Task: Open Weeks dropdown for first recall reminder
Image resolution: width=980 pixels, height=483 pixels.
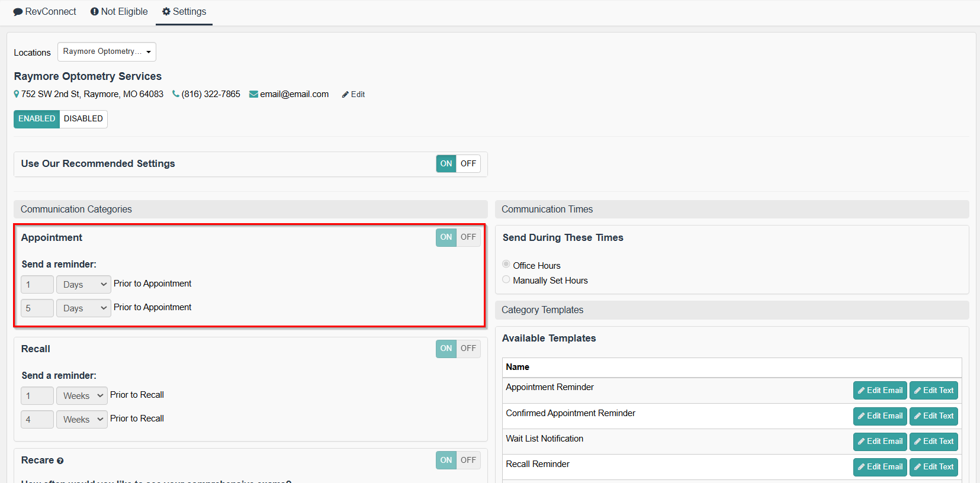Action: [82, 396]
